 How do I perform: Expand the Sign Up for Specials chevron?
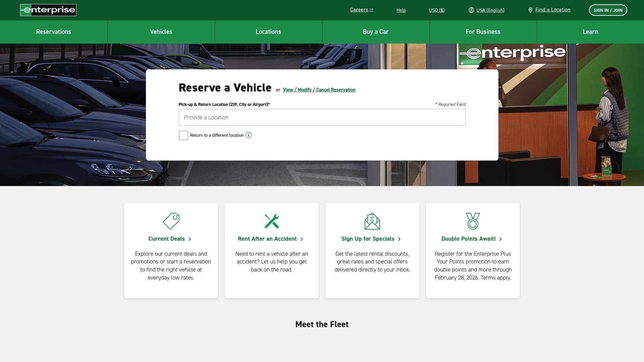399,239
